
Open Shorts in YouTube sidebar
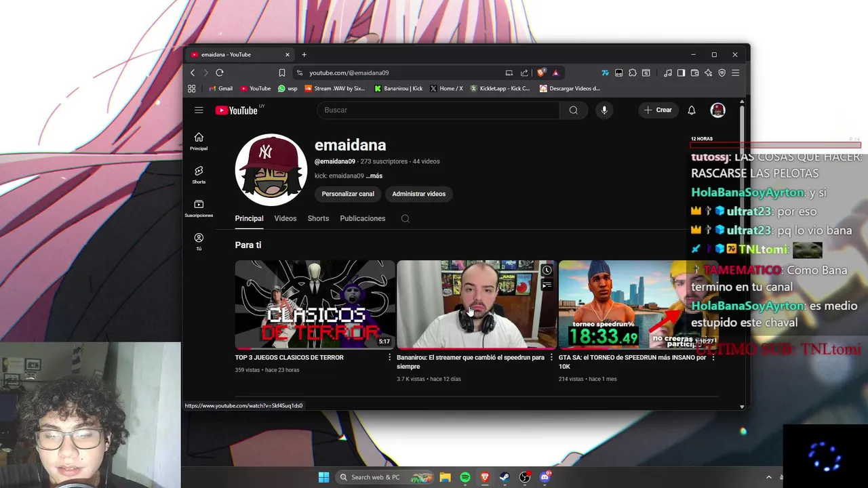click(x=199, y=175)
